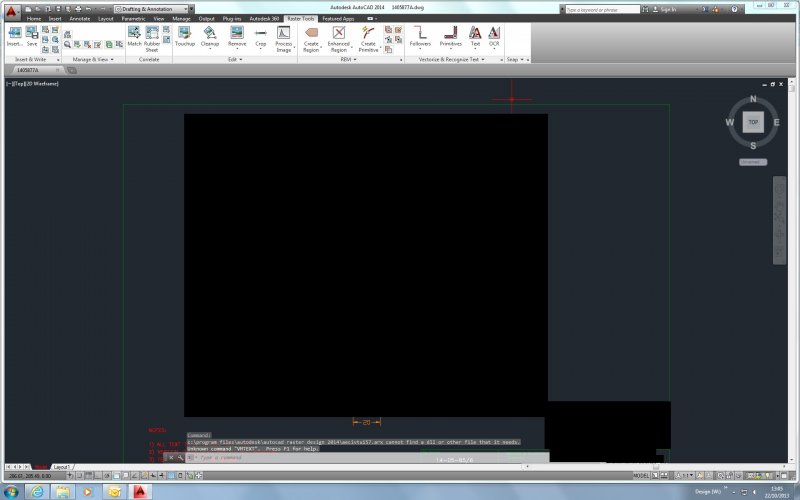800x500 pixels.
Task: Open the AutoCAD application menu button
Action: (12, 11)
